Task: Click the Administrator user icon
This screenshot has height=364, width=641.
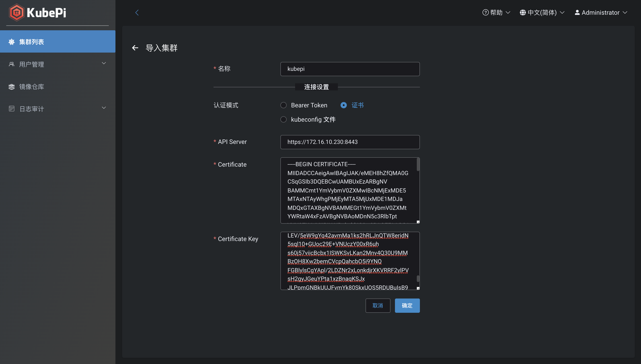Action: click(577, 12)
